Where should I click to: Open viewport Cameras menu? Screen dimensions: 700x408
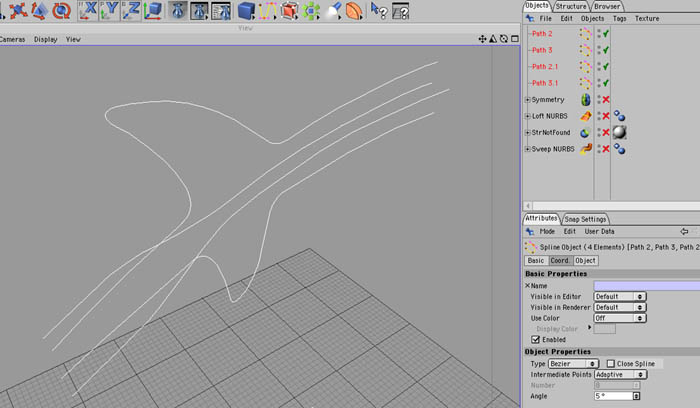12,39
